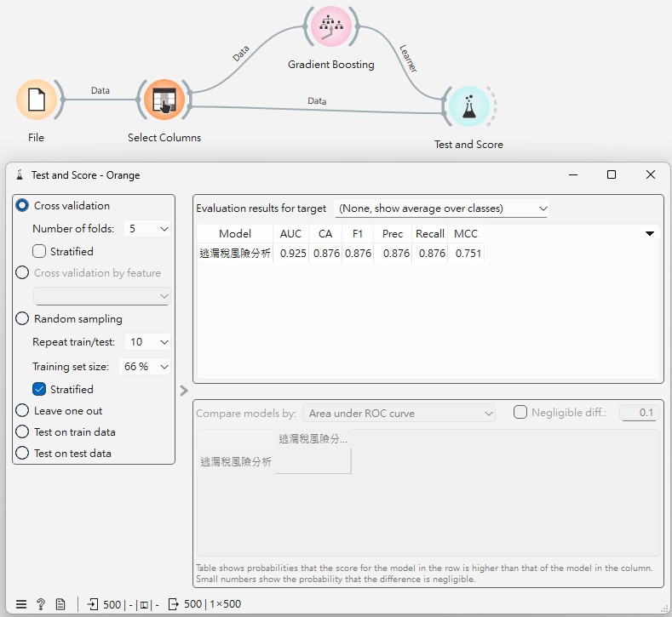
Task: Enable Stratified under Cross validation
Action: (39, 251)
